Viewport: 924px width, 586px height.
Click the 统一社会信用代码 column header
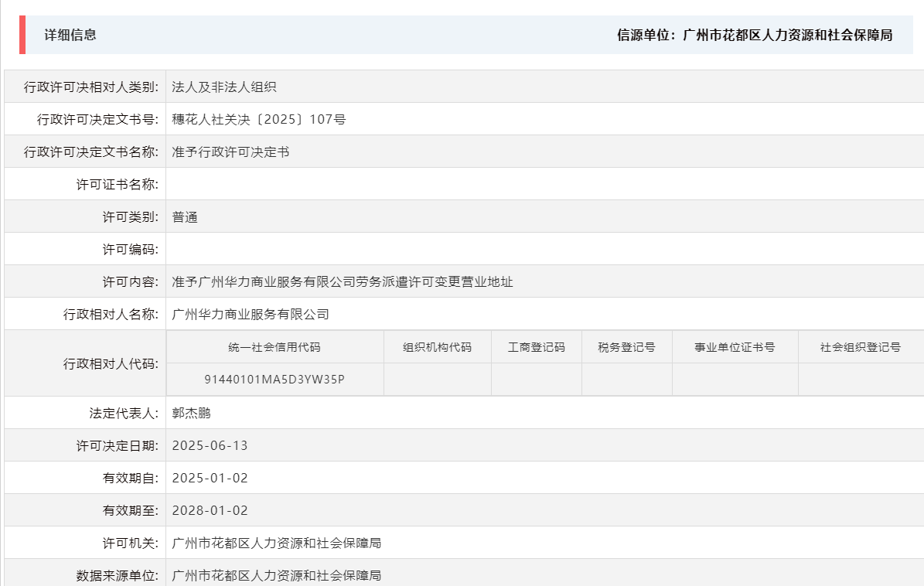click(x=275, y=346)
